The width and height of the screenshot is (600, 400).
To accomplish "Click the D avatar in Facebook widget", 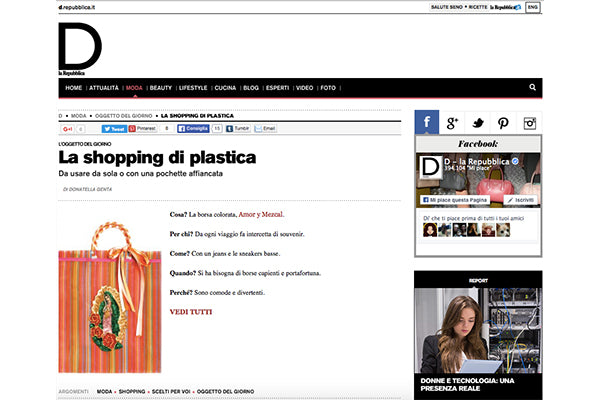I will [x=430, y=167].
